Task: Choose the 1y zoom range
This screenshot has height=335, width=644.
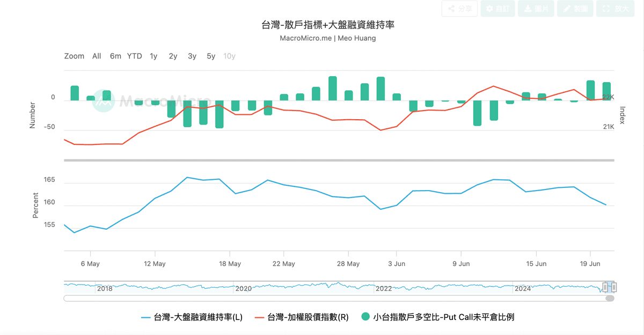Action: click(x=153, y=56)
